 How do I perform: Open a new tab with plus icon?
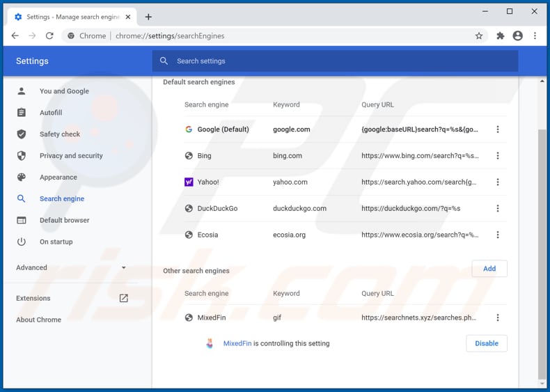pos(148,17)
